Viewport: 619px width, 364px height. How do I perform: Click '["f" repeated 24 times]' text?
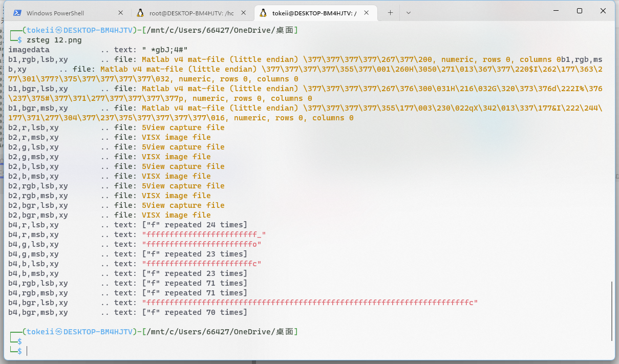pyautogui.click(x=195, y=225)
